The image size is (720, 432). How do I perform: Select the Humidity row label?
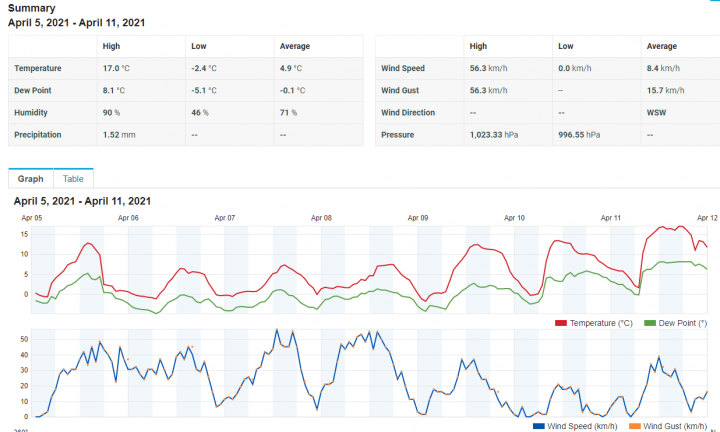point(31,112)
